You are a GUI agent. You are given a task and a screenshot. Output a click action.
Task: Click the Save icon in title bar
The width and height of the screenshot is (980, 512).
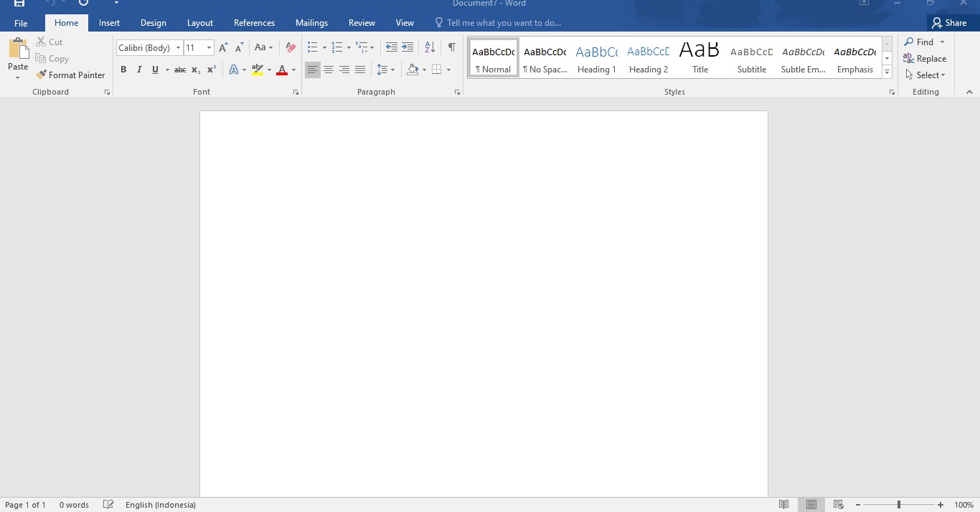pyautogui.click(x=19, y=4)
